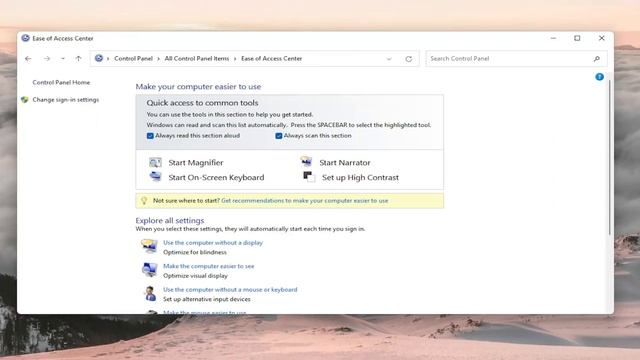Maximize the Ease of Access Center window
The width and height of the screenshot is (640, 360).
tap(577, 38)
